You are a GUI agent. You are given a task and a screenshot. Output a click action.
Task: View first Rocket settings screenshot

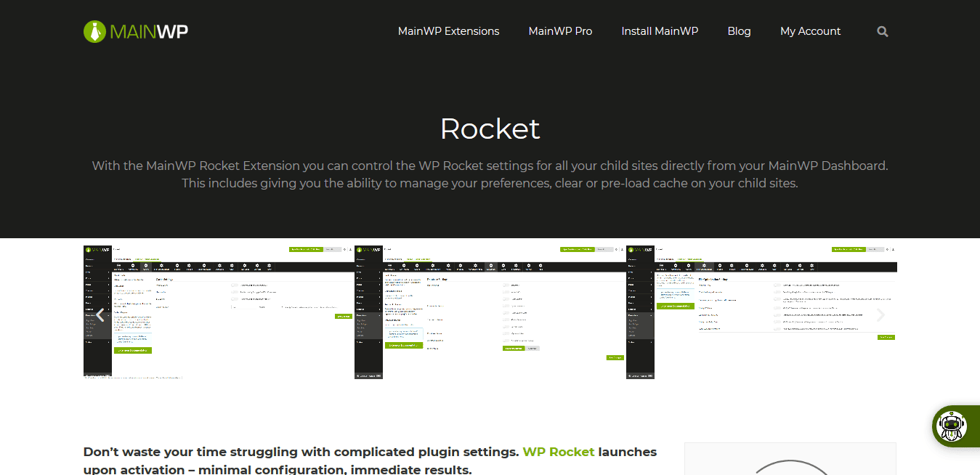tap(219, 312)
